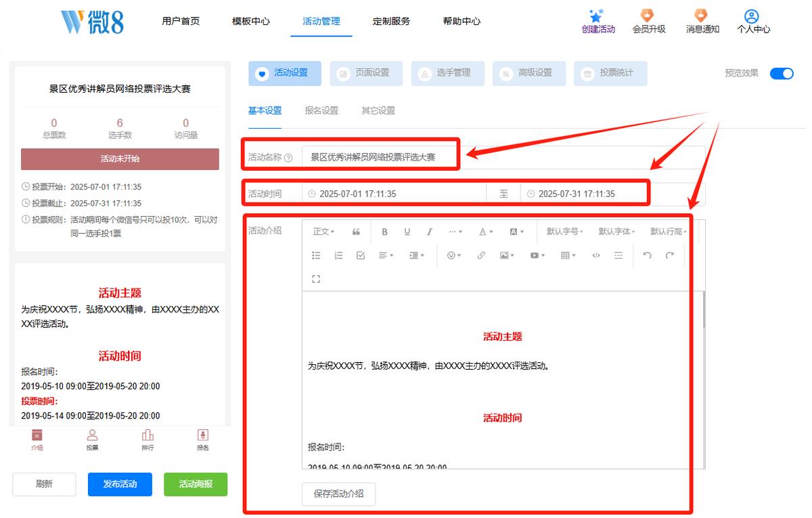Insert a horizontal divider line
The width and height of the screenshot is (812, 518).
tap(618, 255)
